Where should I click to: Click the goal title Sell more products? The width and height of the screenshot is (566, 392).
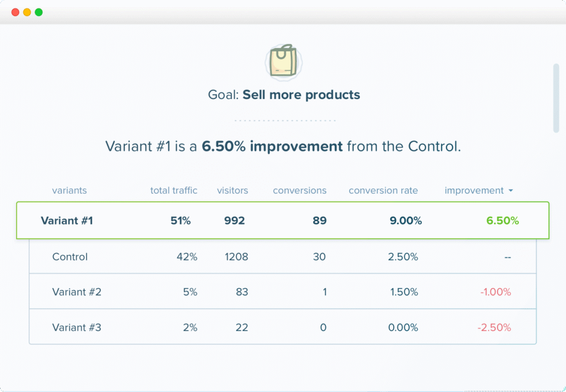pos(301,95)
